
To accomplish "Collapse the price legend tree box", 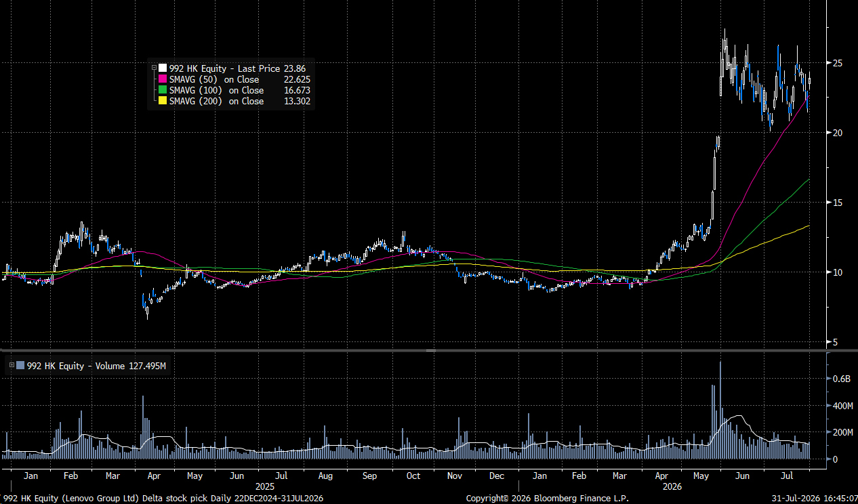I will 154,68.
